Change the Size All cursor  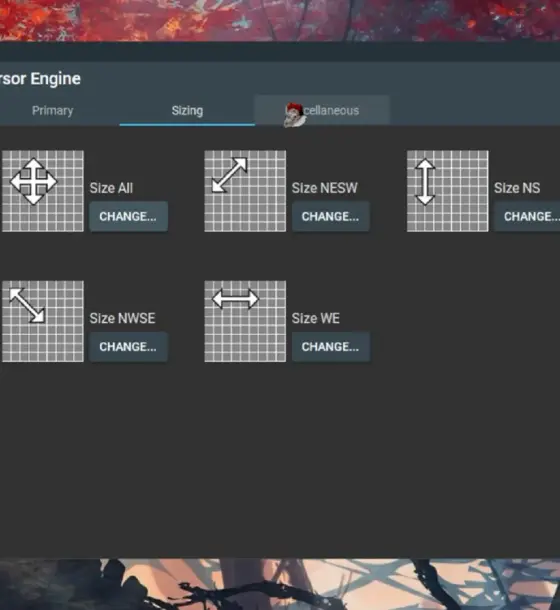click(128, 216)
